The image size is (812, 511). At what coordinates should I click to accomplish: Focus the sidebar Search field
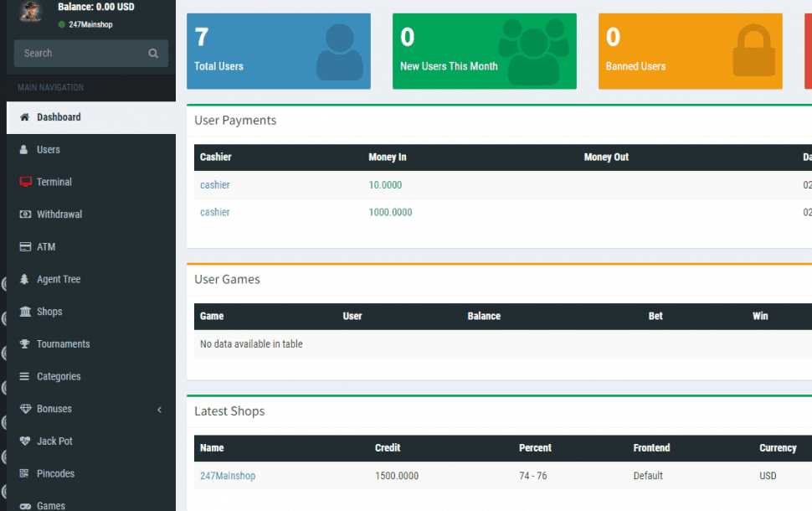coord(80,54)
